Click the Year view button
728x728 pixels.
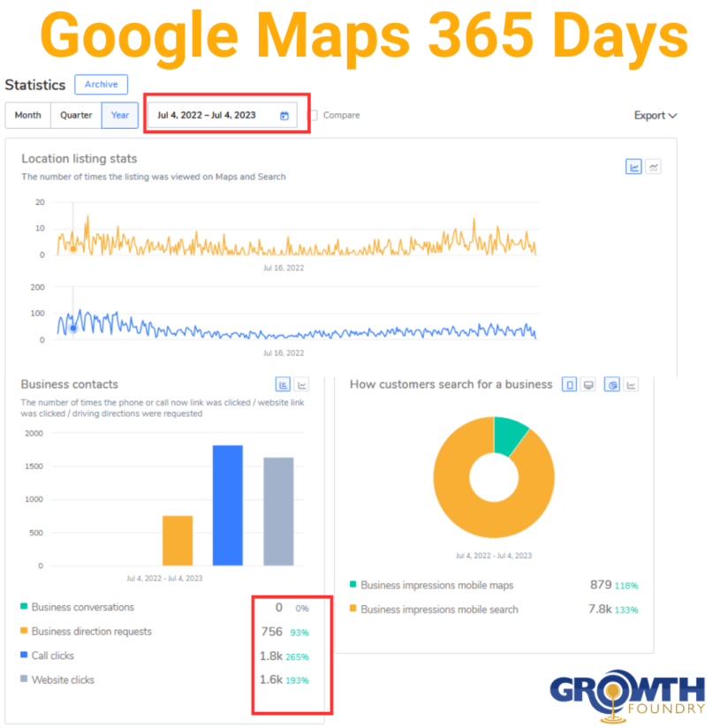(119, 115)
